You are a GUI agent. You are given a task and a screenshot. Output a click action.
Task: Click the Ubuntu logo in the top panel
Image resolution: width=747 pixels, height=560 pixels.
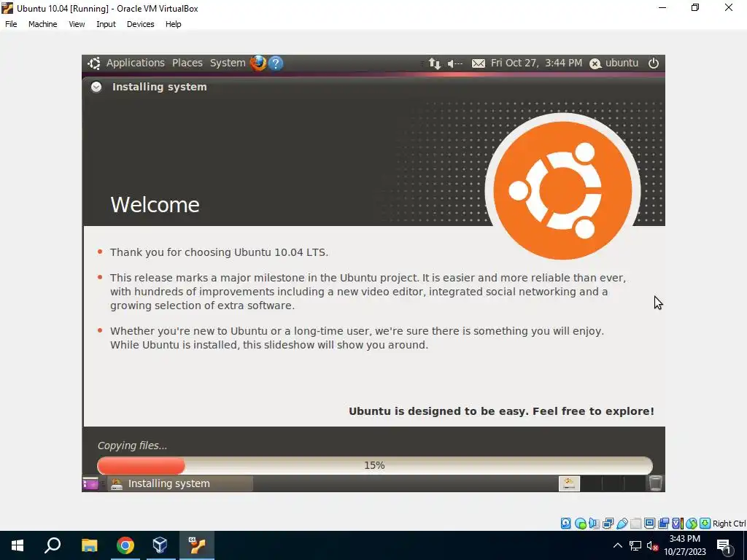pos(94,63)
